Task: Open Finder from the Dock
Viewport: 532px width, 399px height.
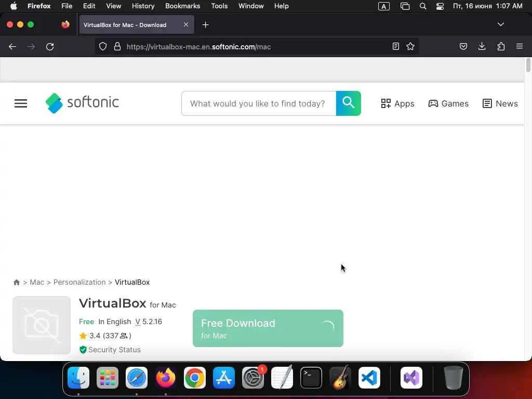Action: click(78, 378)
